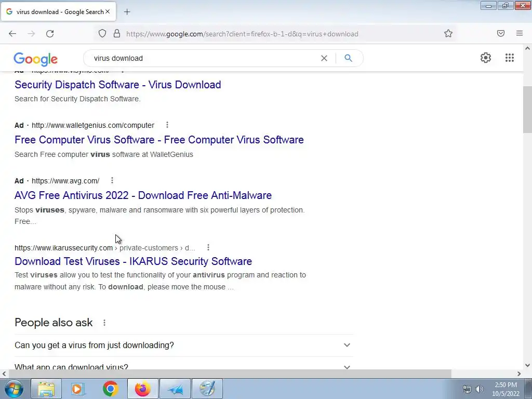The image size is (532, 399).
Task: Open the paper plane app in taskbar
Action: click(175, 389)
